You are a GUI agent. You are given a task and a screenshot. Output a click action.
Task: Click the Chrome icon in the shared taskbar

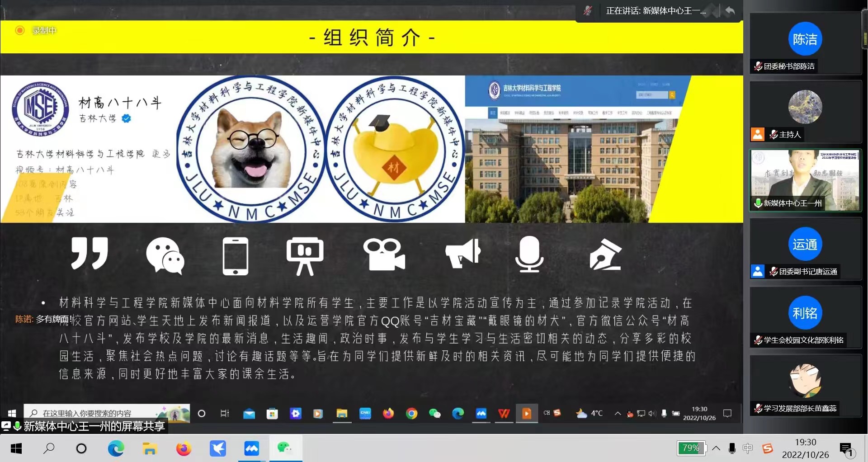pos(411,413)
